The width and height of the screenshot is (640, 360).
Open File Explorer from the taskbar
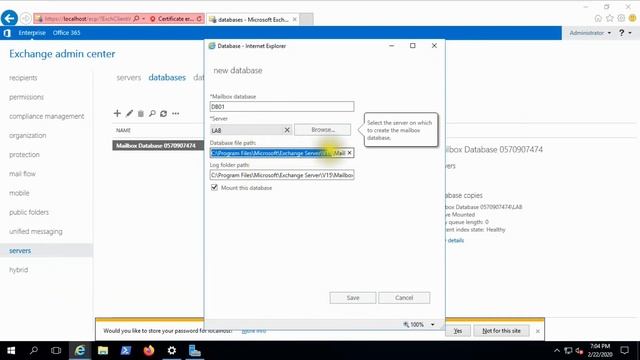pos(103,351)
